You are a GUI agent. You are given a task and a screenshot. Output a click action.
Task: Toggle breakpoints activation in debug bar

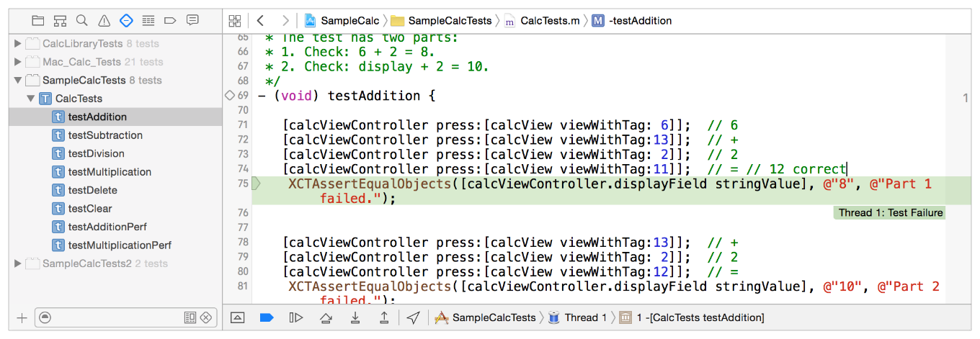coord(267,317)
